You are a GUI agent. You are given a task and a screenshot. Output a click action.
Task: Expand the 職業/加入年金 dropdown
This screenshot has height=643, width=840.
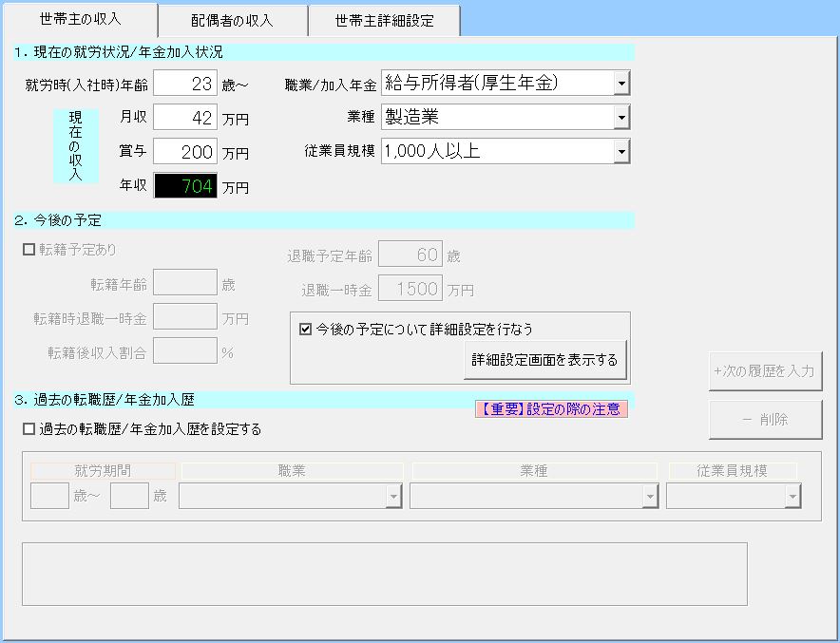pyautogui.click(x=621, y=84)
